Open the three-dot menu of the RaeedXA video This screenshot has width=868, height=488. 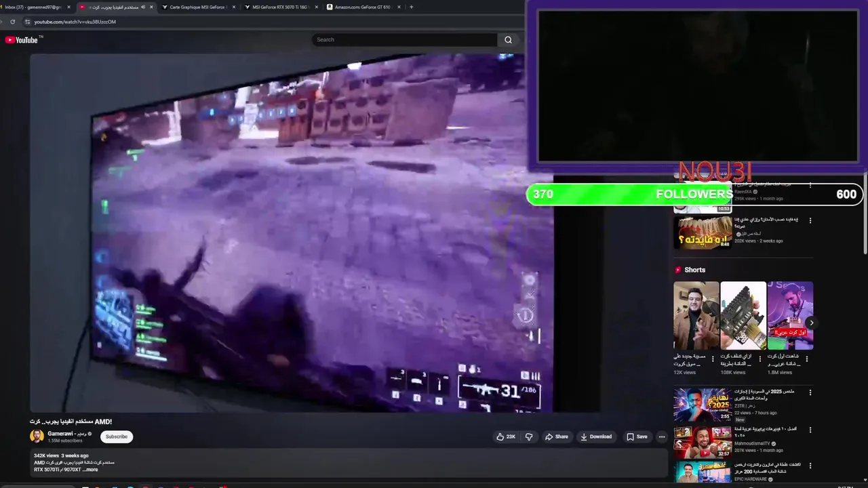coord(810,184)
